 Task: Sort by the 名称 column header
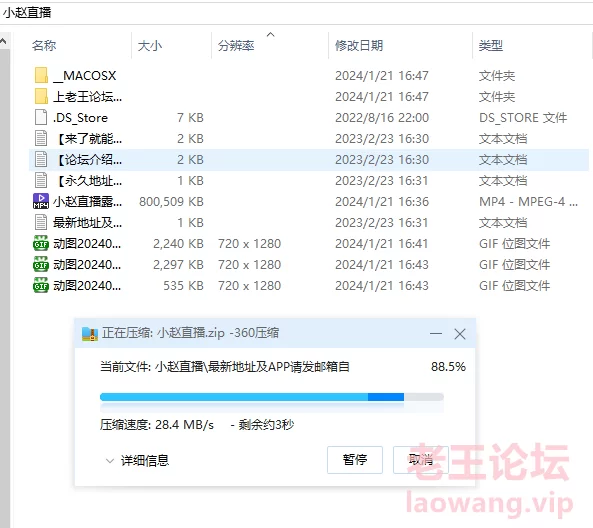[44, 46]
